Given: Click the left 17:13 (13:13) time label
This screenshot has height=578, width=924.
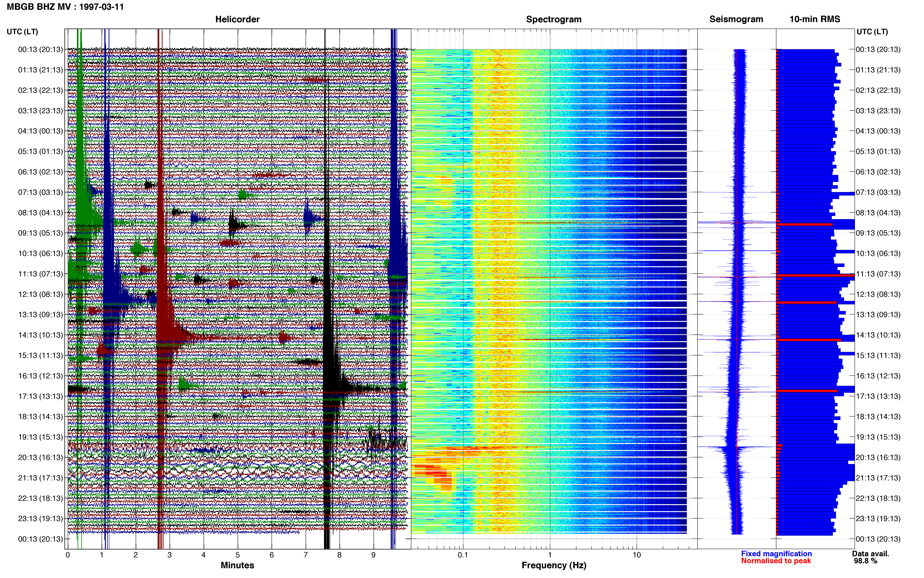Looking at the screenshot, I should pyautogui.click(x=41, y=396).
